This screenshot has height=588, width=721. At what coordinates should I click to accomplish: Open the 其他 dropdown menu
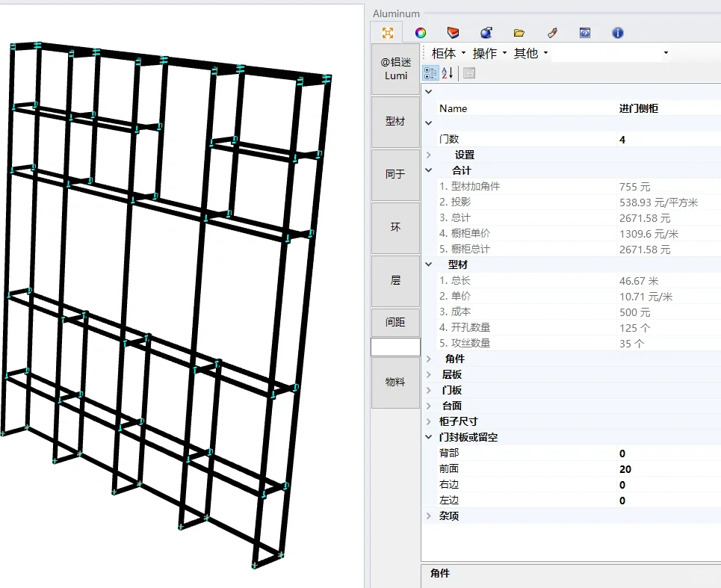tap(531, 53)
